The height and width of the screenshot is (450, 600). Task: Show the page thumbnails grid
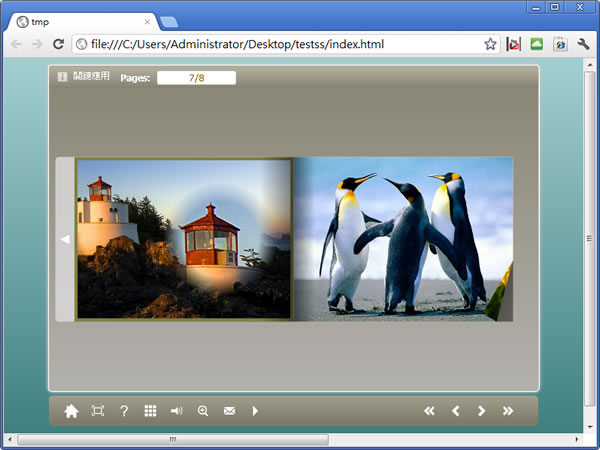(x=150, y=411)
